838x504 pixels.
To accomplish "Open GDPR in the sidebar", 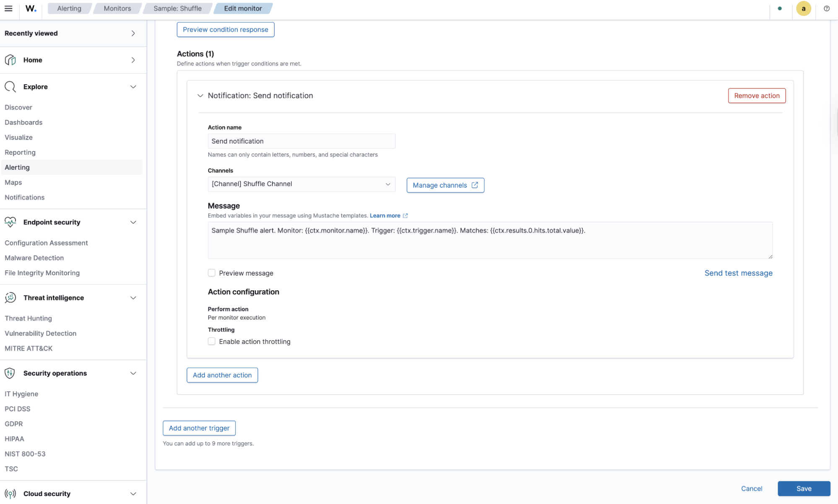I will [x=13, y=424].
